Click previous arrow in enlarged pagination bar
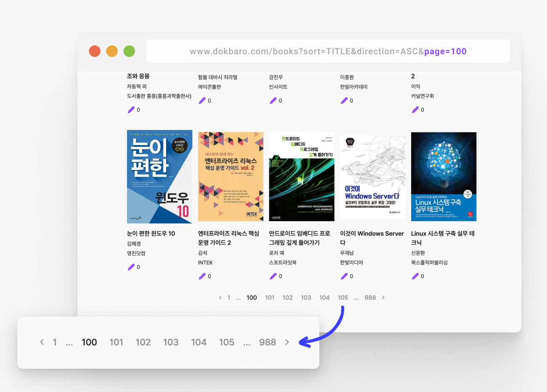Screen dimensions: 547x392 [42, 342]
